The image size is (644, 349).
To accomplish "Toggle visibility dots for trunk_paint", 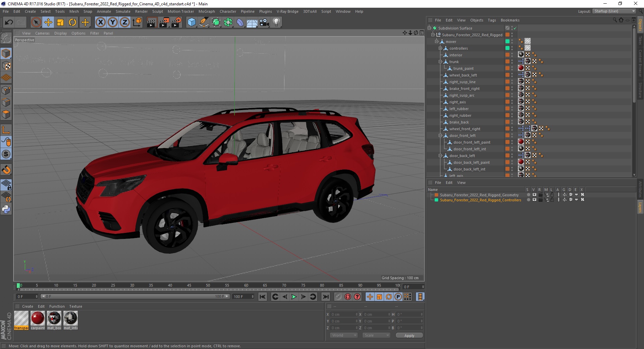I will click(512, 68).
